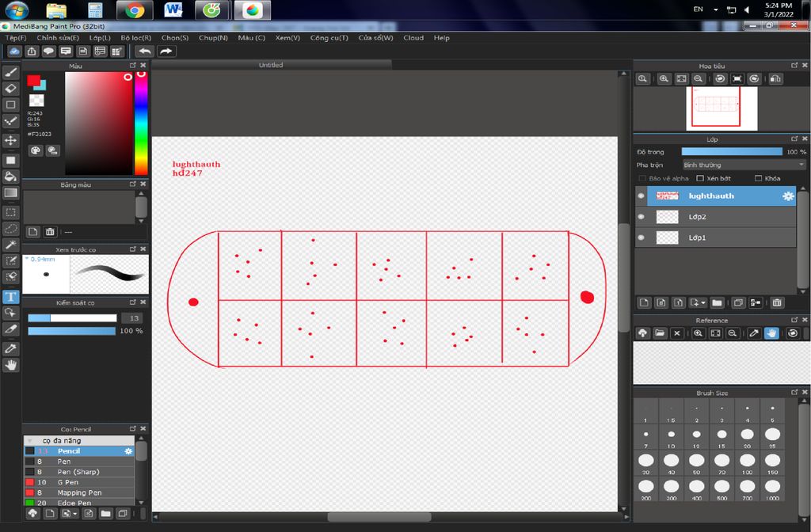Image resolution: width=811 pixels, height=532 pixels.
Task: Select the Magic Wand tool
Action: click(x=11, y=244)
